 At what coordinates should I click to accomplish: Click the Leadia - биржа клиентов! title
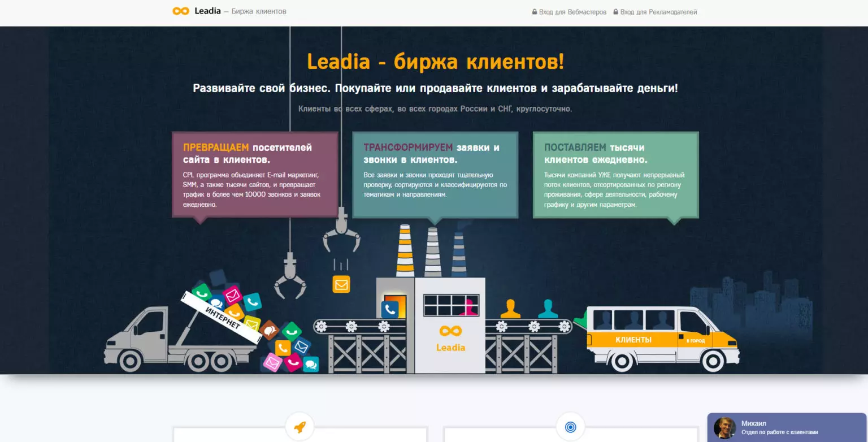(x=435, y=62)
